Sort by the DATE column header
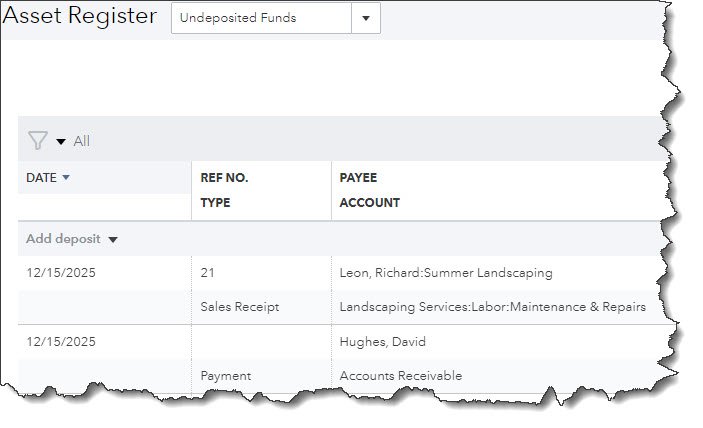703x428 pixels. [41, 178]
